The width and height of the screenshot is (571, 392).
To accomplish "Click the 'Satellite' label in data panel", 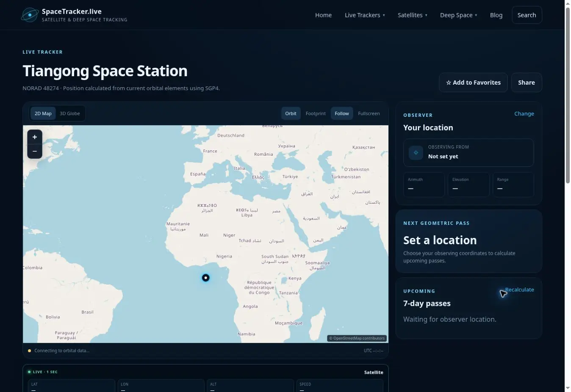I will (374, 373).
